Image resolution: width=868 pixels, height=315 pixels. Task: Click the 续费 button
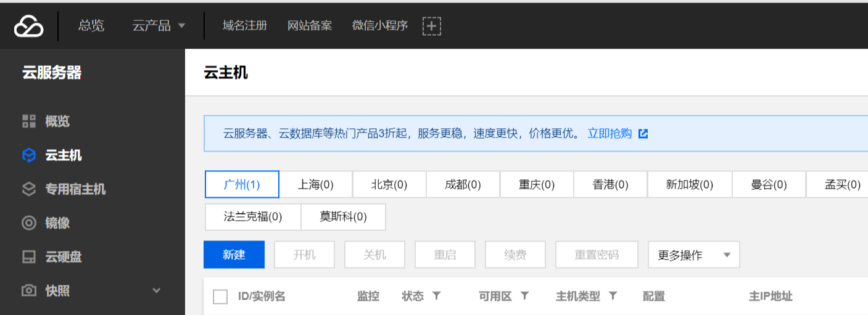(515, 255)
